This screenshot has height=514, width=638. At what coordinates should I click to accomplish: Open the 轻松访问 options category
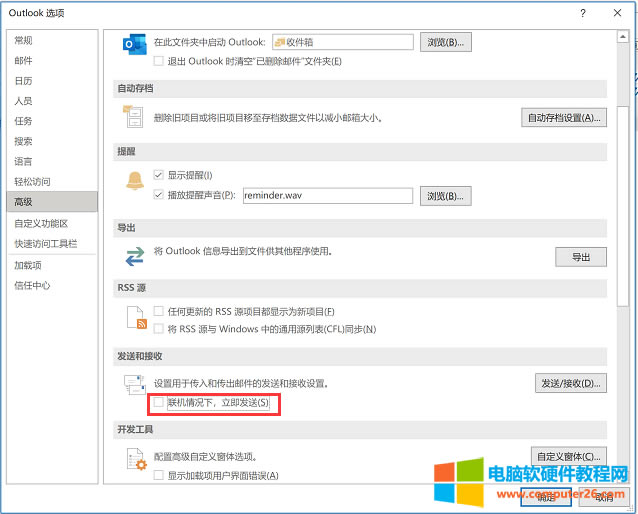point(52,182)
